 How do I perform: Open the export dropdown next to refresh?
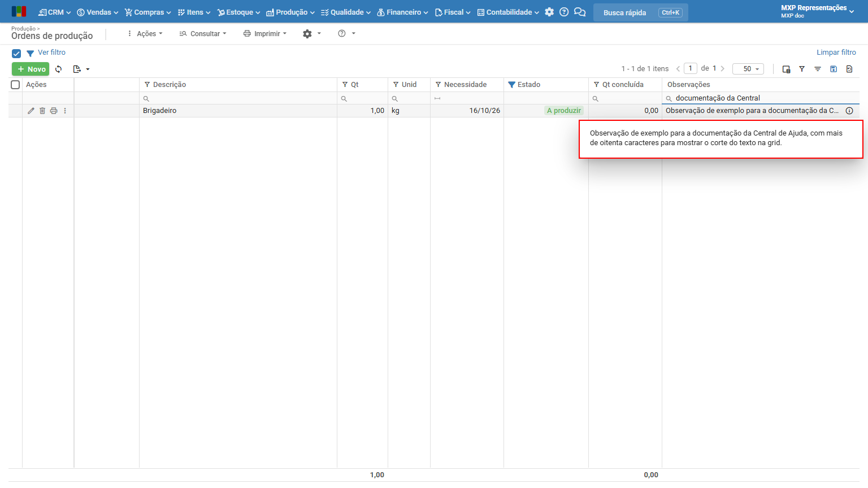[81, 69]
